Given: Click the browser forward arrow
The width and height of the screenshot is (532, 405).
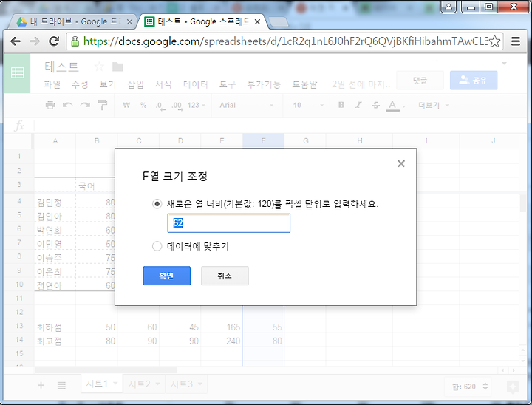Looking at the screenshot, I should 35,41.
